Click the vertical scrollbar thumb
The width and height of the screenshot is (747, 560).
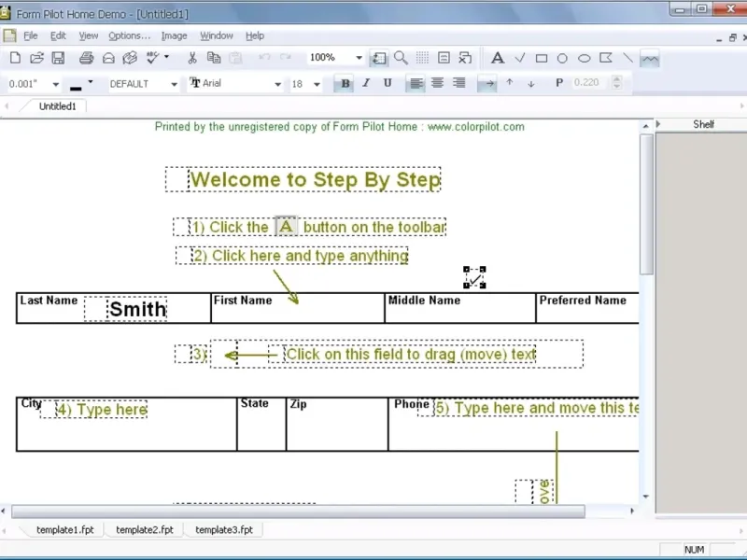(x=646, y=203)
